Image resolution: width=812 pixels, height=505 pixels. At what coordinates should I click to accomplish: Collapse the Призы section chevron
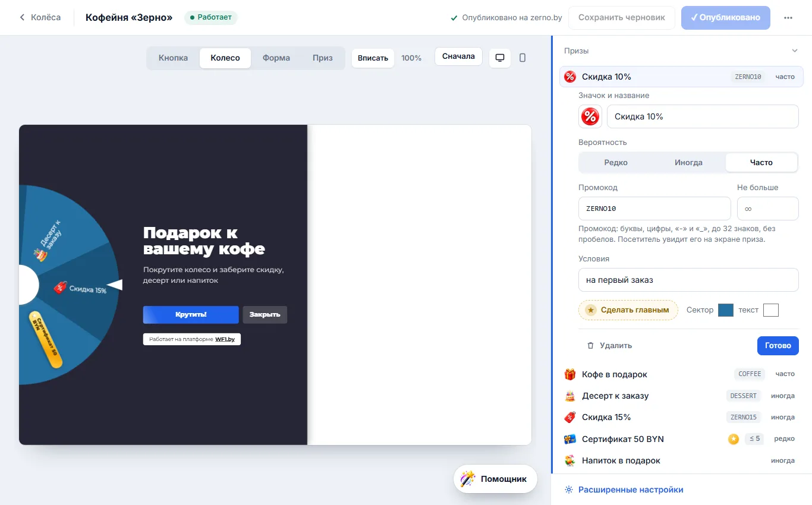(x=795, y=51)
